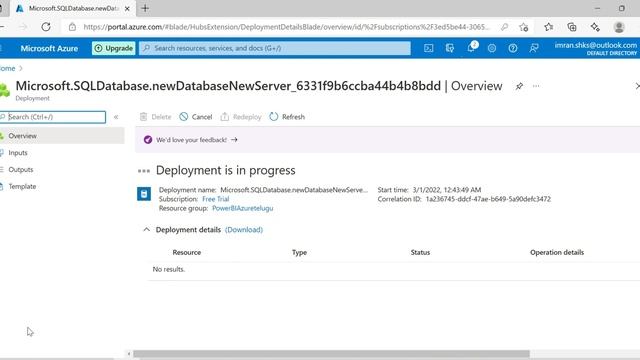Go to Home breadcrumb

point(7,68)
